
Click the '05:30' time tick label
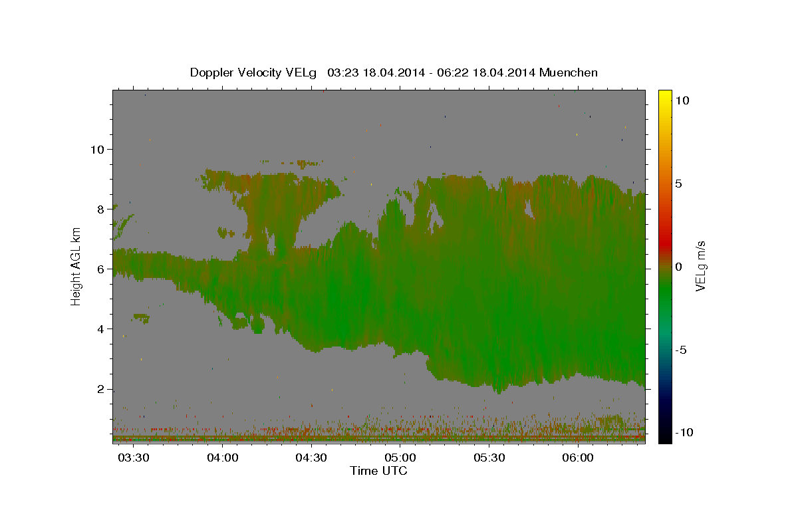click(x=489, y=458)
